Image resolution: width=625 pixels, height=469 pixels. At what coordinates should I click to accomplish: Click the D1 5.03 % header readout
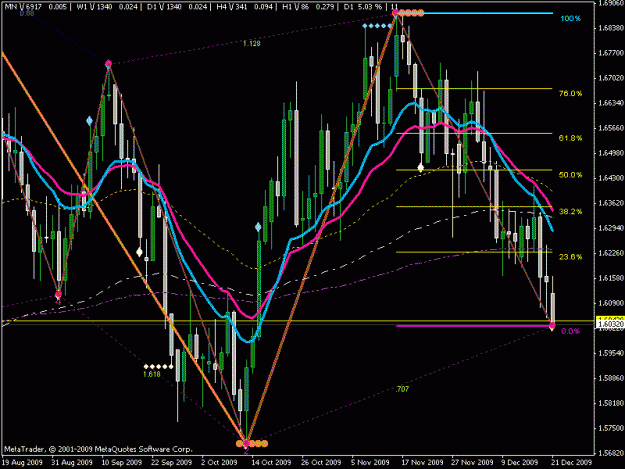click(363, 7)
